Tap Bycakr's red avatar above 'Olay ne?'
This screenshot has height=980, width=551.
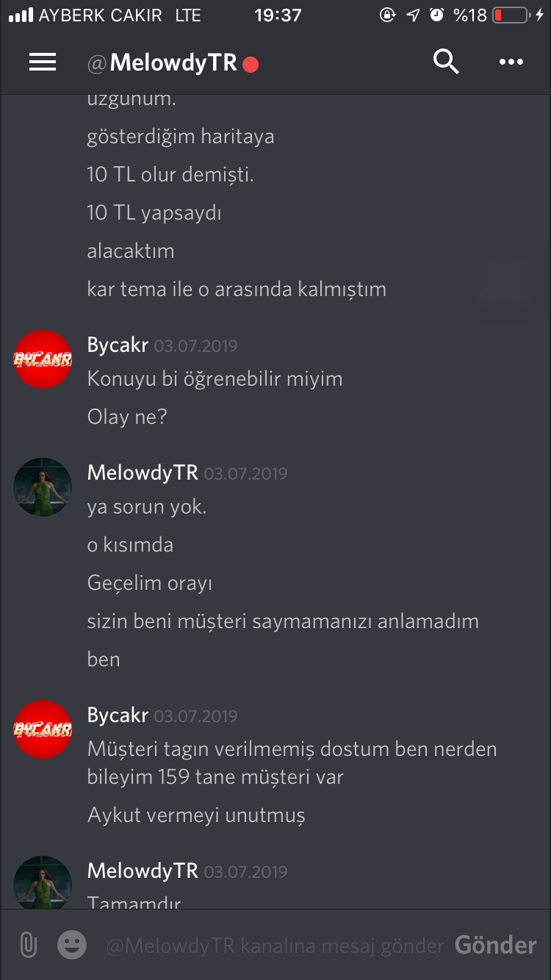pyautogui.click(x=43, y=359)
